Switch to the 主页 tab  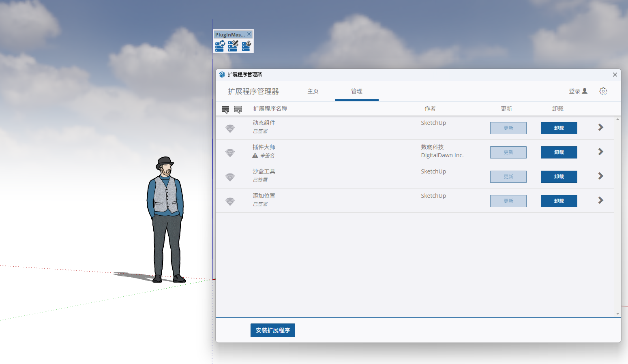[313, 91]
